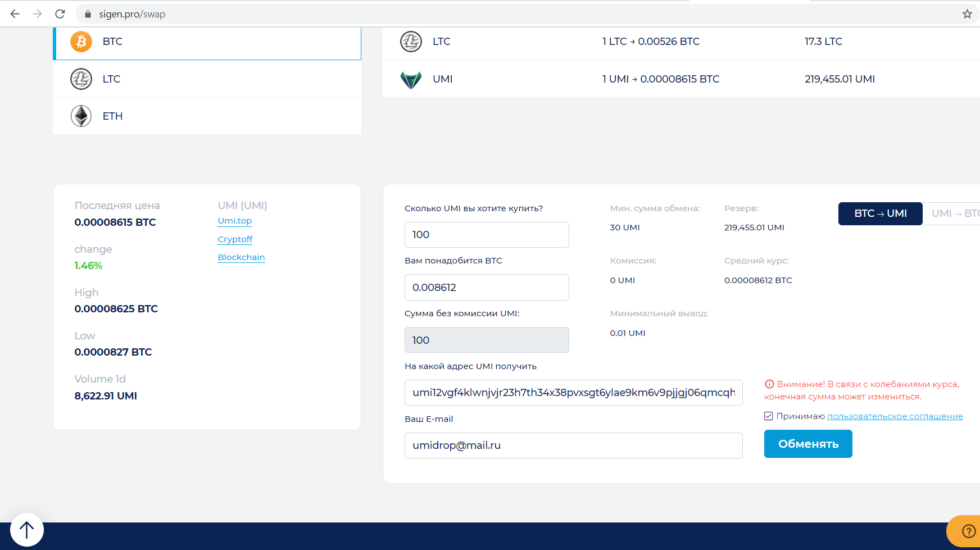Click the High value 0.00008625 BTC
Screen dimensions: 980x550
[x=116, y=309]
